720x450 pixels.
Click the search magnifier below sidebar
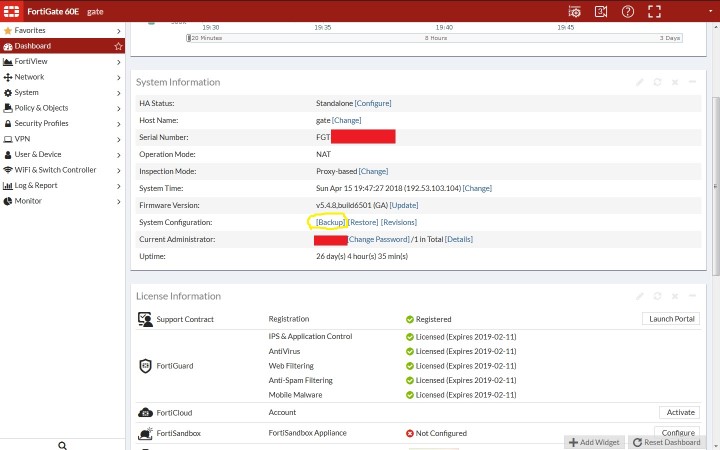click(62, 444)
